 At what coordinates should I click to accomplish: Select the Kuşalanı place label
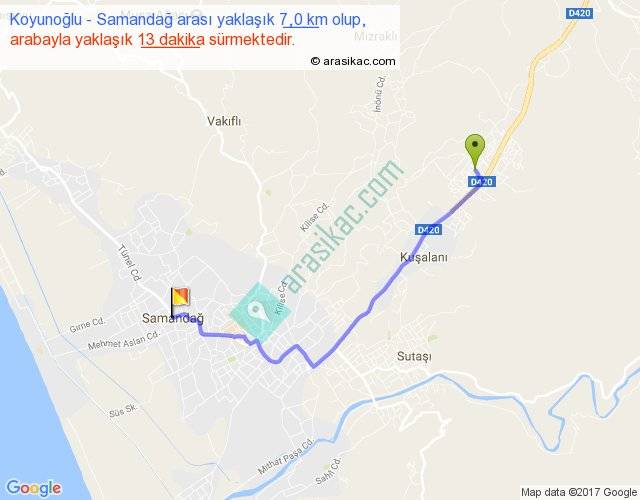(424, 257)
